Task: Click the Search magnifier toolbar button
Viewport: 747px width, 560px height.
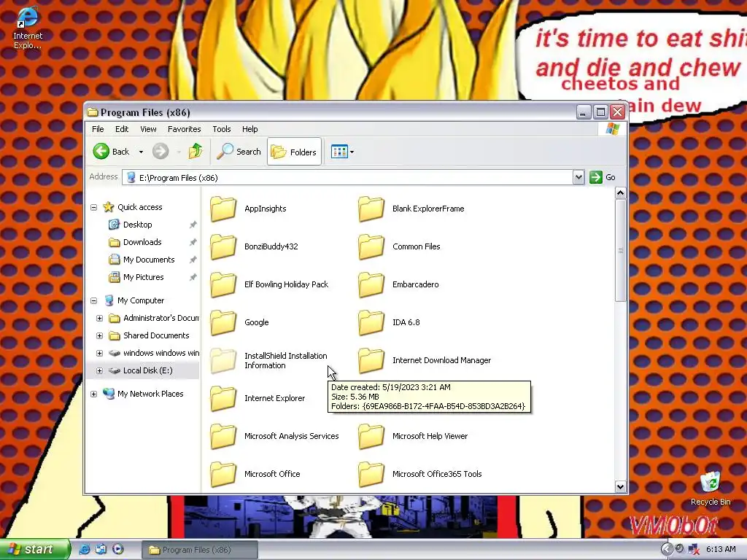Action: pyautogui.click(x=239, y=152)
